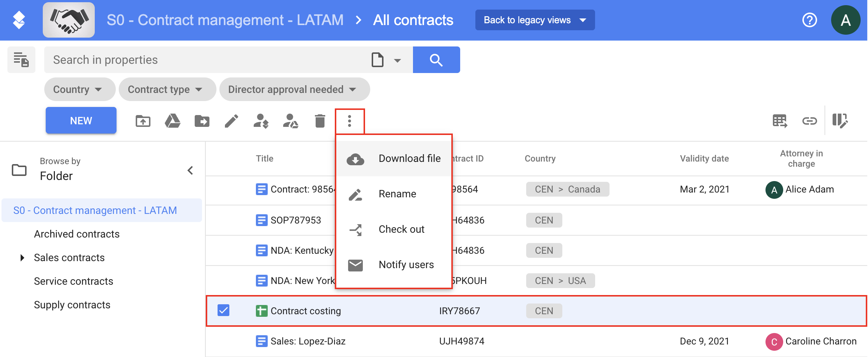Click Caroline Charron attorney name
Viewport: 868px width, 357px height.
tap(821, 341)
